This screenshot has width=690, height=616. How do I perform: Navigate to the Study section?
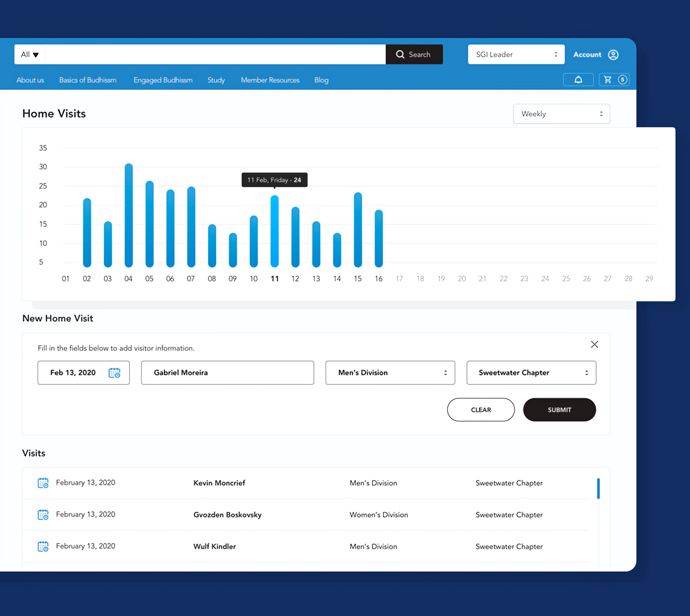point(216,80)
